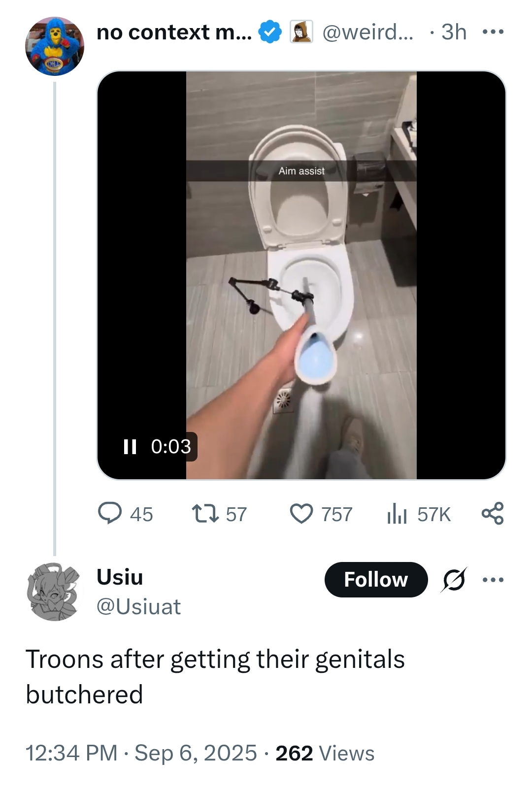
Task: Click the affiliate badge beside the verified checkmark
Action: [x=301, y=32]
